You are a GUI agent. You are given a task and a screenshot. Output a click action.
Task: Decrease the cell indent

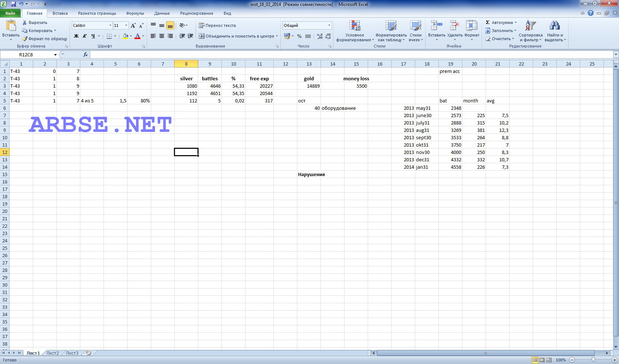[182, 36]
